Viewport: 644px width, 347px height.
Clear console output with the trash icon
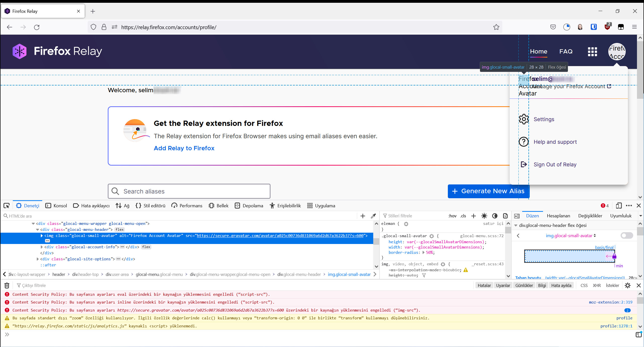(7, 285)
